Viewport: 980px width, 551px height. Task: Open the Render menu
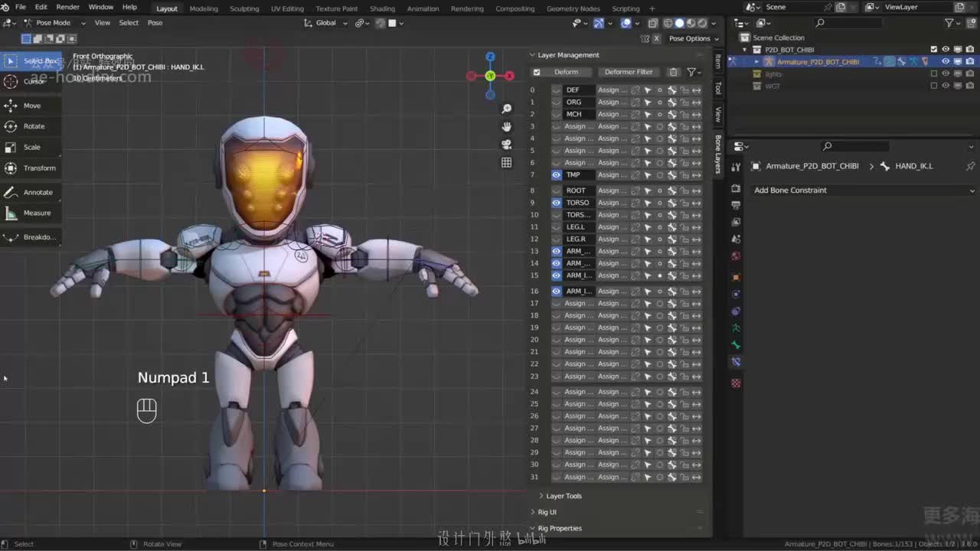coord(67,8)
